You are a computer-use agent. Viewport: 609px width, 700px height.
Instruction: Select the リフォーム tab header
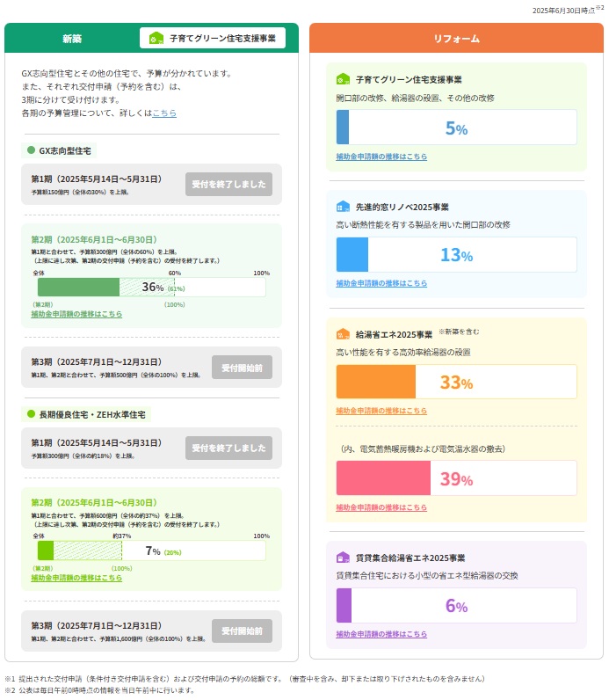456,39
